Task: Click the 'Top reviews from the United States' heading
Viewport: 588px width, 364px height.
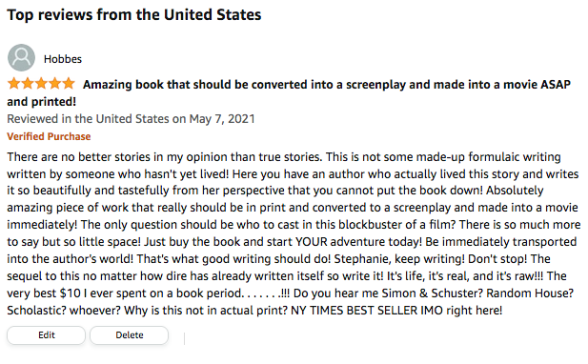Action: (x=134, y=15)
